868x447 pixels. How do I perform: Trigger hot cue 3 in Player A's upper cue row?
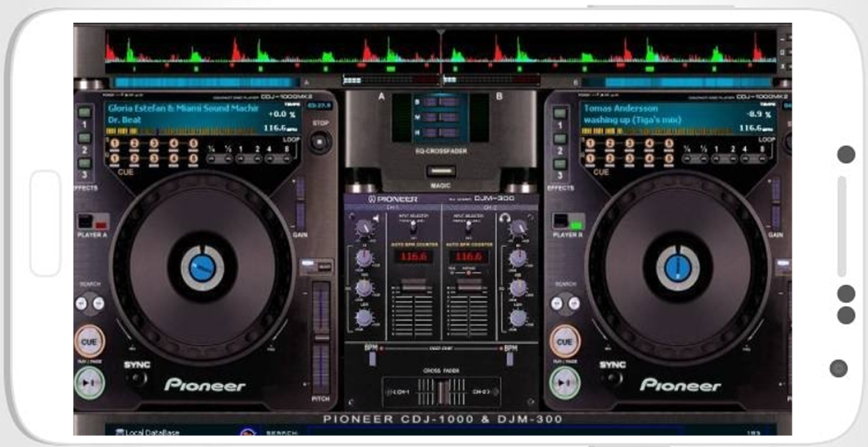154,144
